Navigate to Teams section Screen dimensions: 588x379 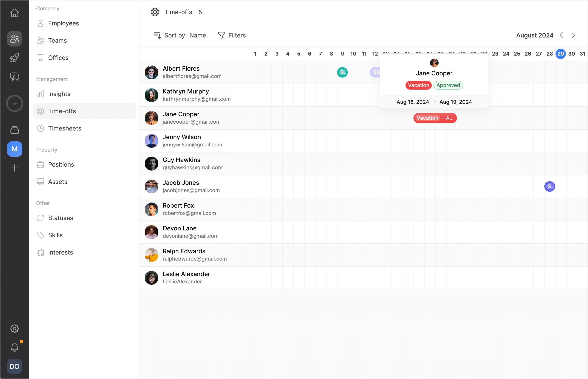coord(57,40)
